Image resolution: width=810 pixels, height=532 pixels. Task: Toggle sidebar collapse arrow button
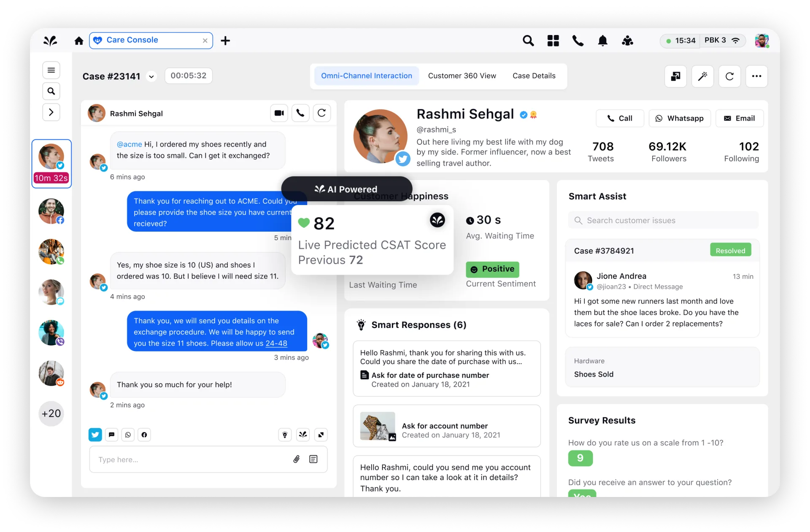pos(51,112)
